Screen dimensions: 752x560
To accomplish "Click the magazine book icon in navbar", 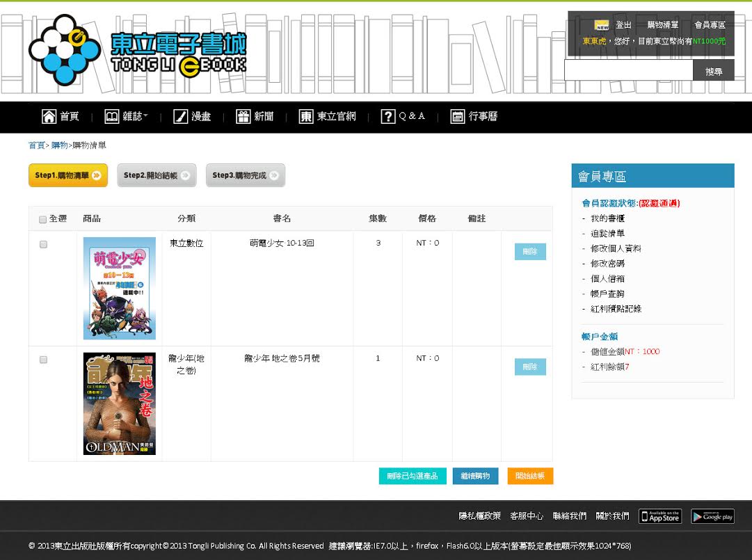I will pos(111,116).
